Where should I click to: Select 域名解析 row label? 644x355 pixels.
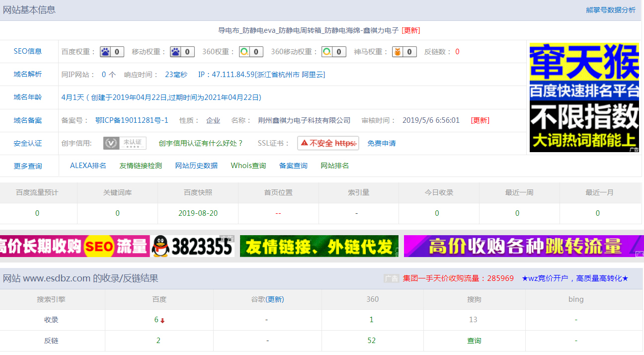[x=28, y=74]
